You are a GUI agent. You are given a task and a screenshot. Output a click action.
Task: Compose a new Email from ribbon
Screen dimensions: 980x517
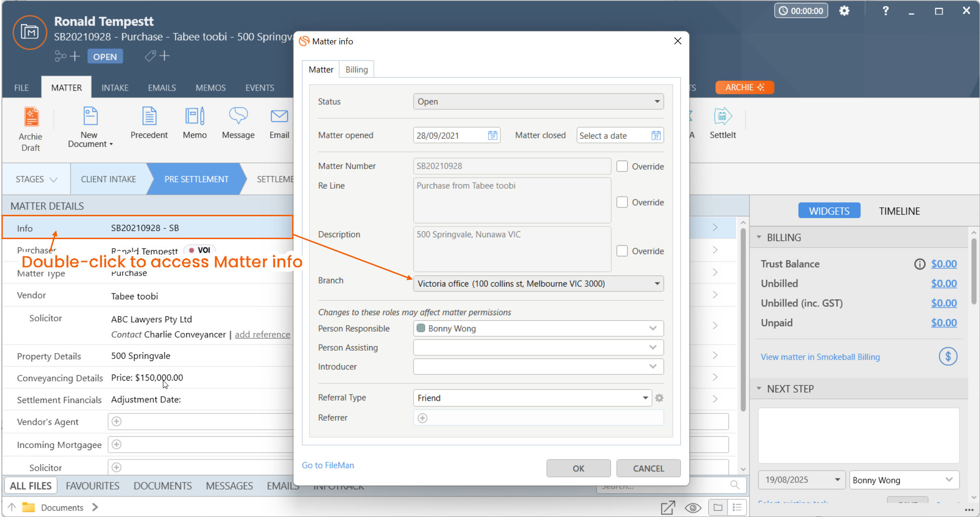click(279, 124)
